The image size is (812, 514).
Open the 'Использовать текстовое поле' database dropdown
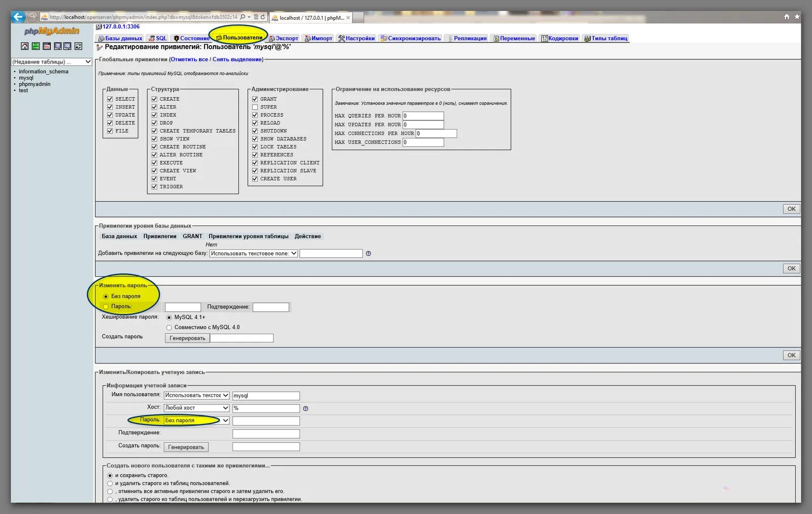click(254, 253)
